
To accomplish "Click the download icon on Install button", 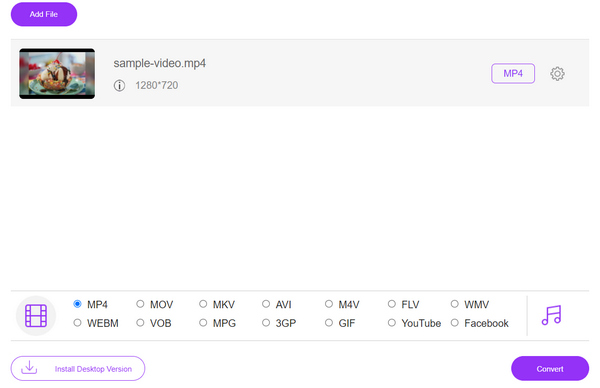I will (29, 367).
